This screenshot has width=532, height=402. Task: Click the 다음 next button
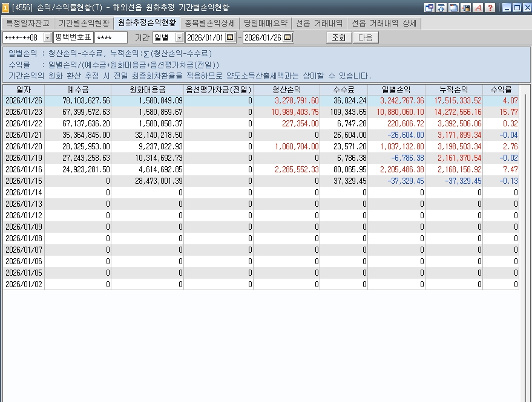[x=366, y=37]
